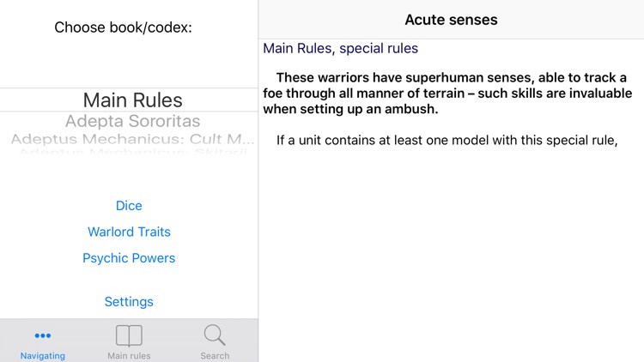Open the Main rules book icon
The image size is (644, 362).
coord(129,335)
